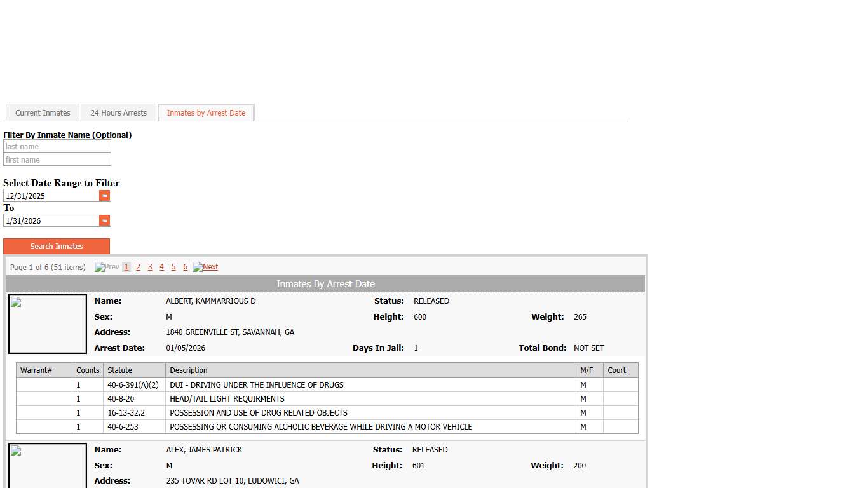Select the Inmates by Arrest Date tab
This screenshot has height=488, width=868.
(x=206, y=113)
